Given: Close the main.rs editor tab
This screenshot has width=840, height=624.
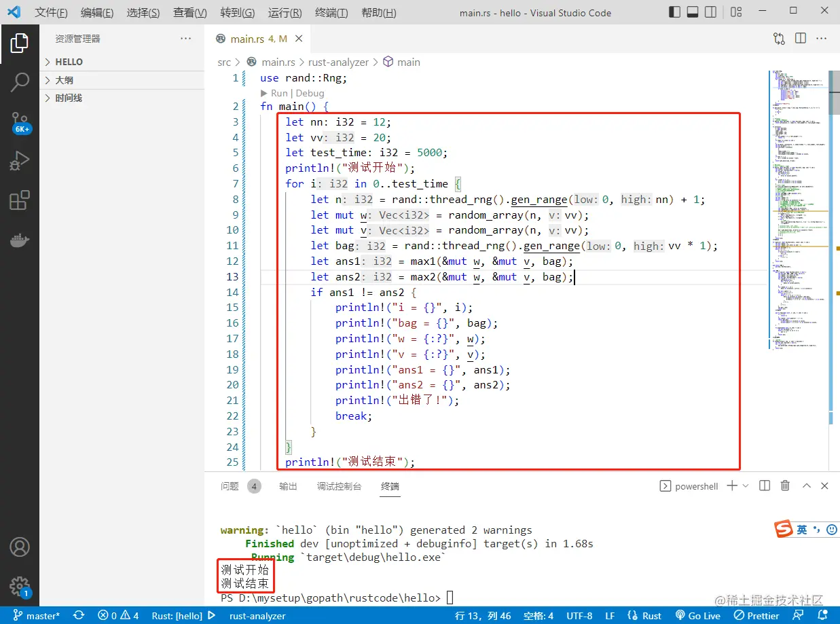Looking at the screenshot, I should click(299, 39).
